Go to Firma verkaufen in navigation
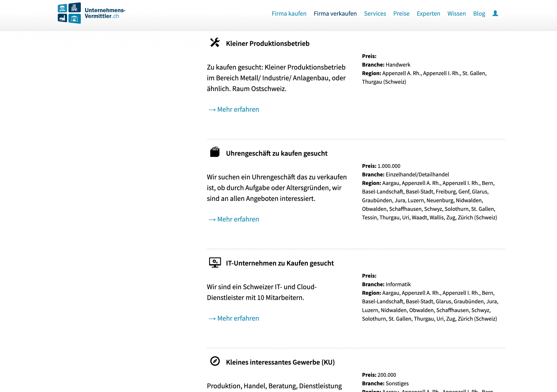Screen dimensions: 557x392 (x=335, y=14)
